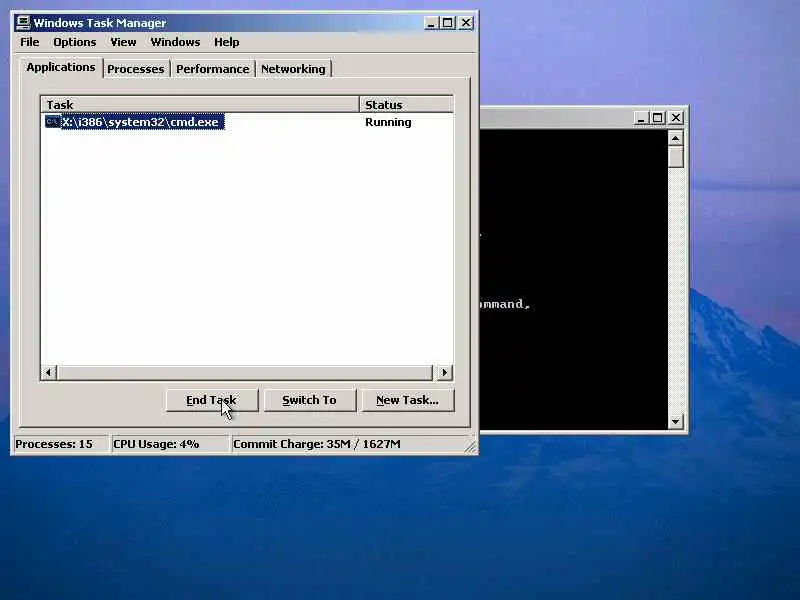Click the Task Manager resize grip corner
This screenshot has width=800, height=600.
(x=471, y=446)
